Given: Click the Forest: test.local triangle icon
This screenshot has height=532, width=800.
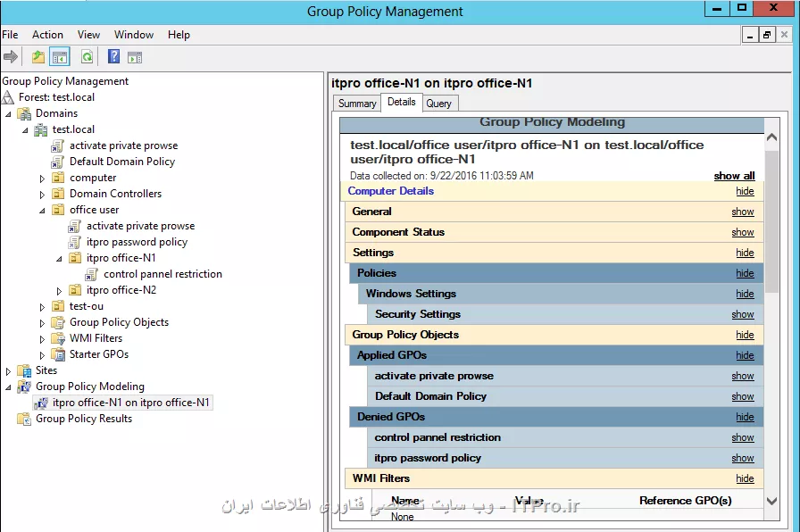Looking at the screenshot, I should coord(8,97).
